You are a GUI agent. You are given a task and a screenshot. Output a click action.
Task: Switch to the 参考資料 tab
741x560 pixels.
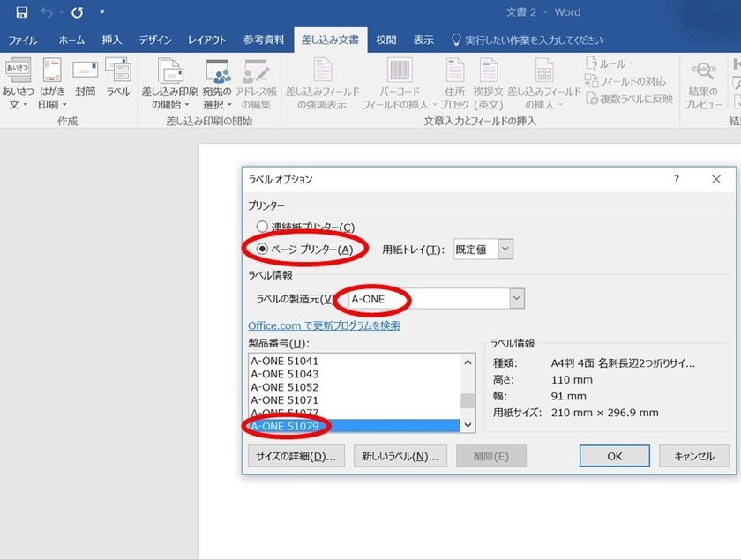264,41
